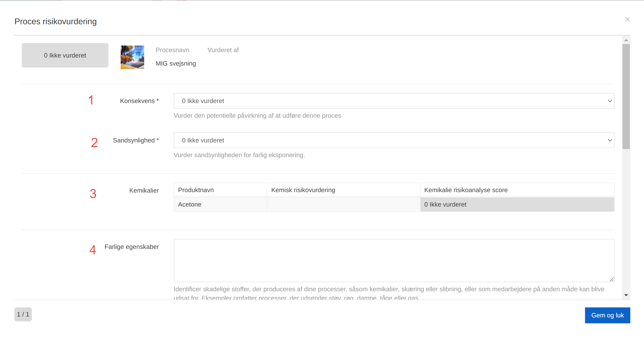
Task: Open the Sandsynlighed dropdown
Action: (x=394, y=140)
